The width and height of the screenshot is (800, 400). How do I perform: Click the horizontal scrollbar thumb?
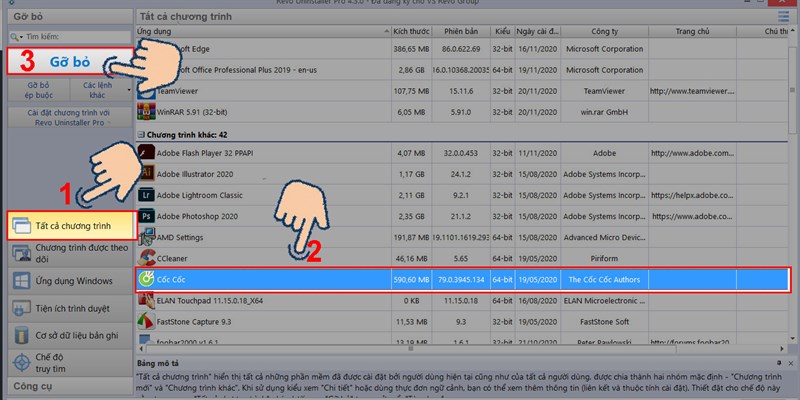(x=411, y=349)
